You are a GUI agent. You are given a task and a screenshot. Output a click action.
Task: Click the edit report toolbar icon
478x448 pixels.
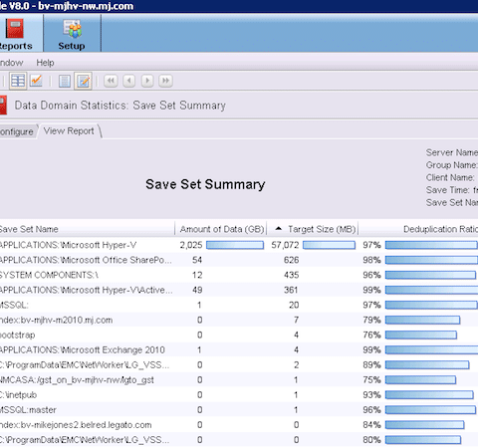pos(83,81)
